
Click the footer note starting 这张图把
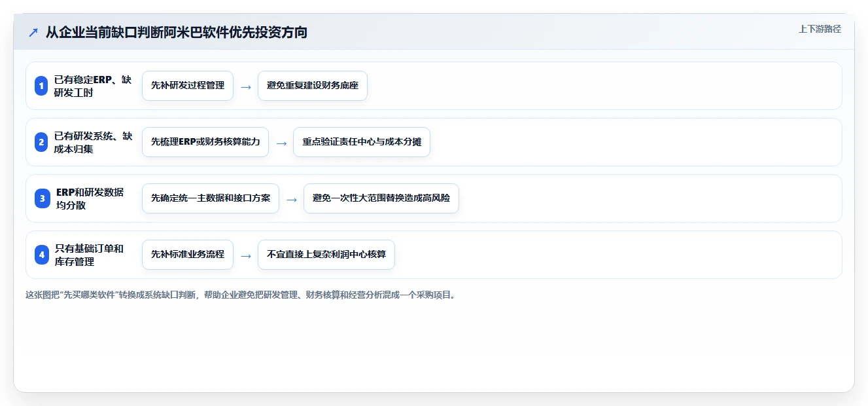(240, 295)
